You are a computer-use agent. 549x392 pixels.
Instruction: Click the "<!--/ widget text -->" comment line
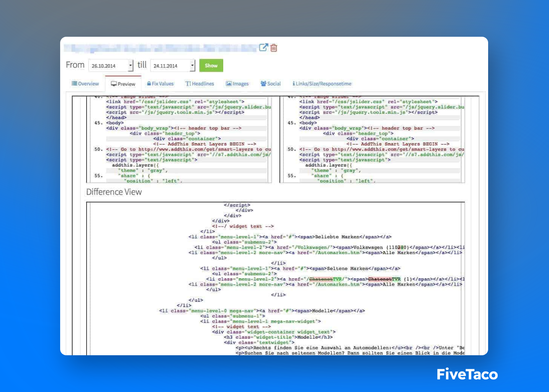(x=243, y=226)
